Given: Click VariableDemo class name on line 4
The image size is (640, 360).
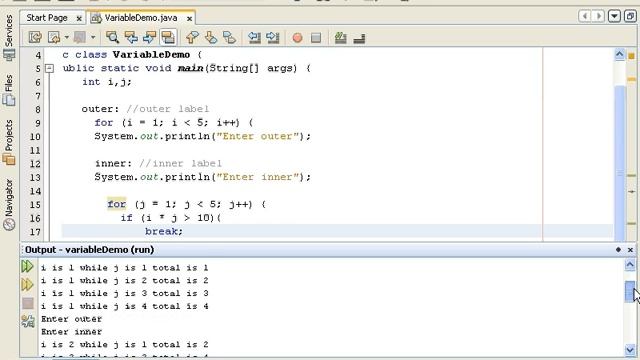Looking at the screenshot, I should point(151,55).
